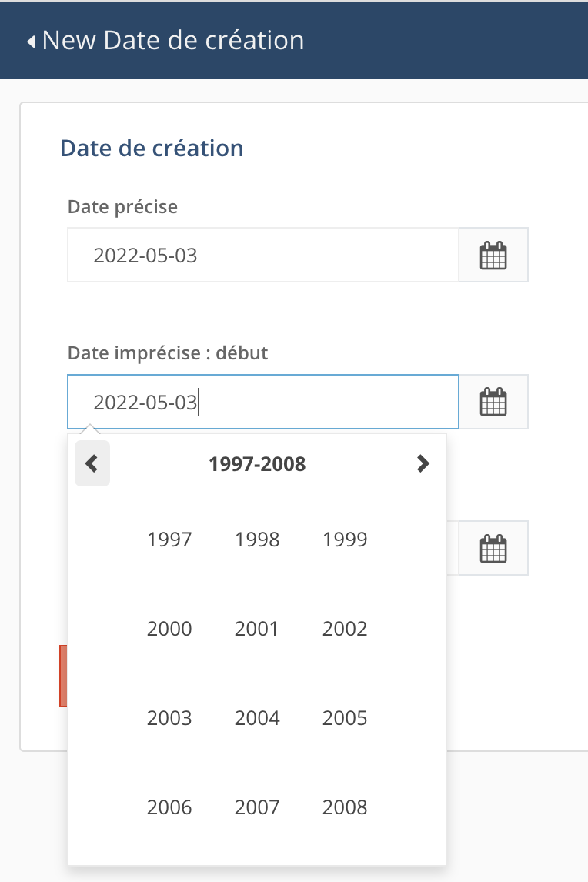Focus the Date précise input field
Screen dimensions: 588x882
262,255
